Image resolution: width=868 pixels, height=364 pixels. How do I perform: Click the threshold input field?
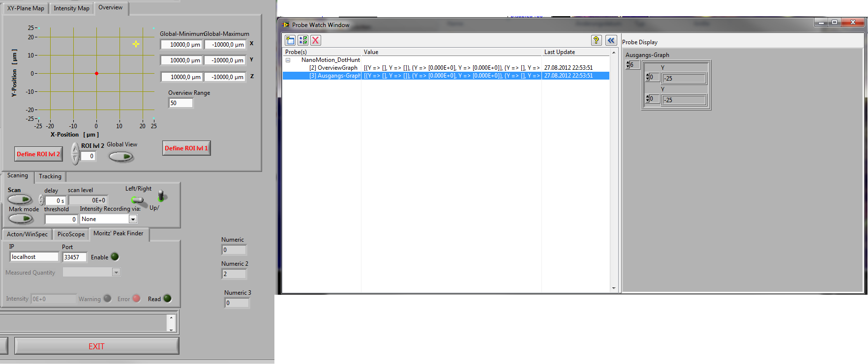(61, 219)
